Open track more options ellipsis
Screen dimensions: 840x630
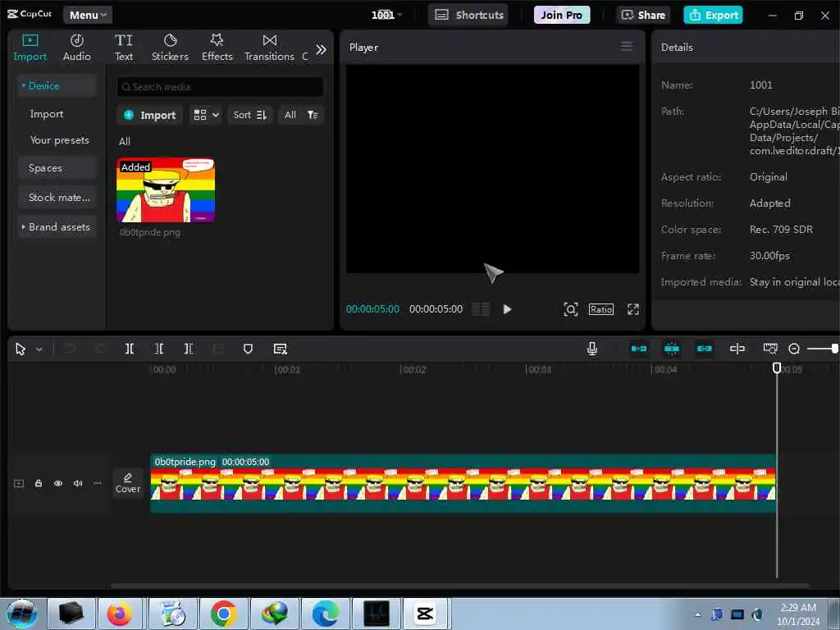click(x=97, y=483)
